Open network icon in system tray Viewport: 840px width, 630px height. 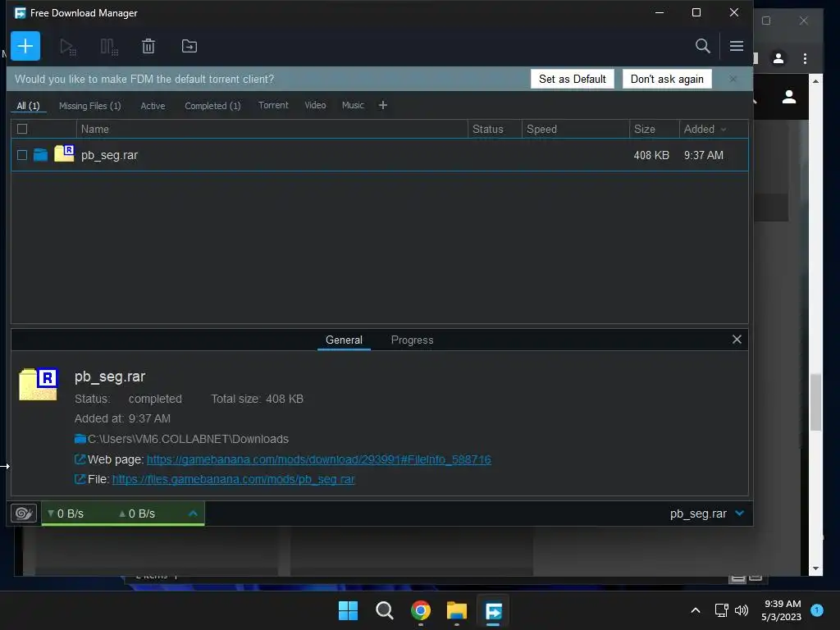722,610
